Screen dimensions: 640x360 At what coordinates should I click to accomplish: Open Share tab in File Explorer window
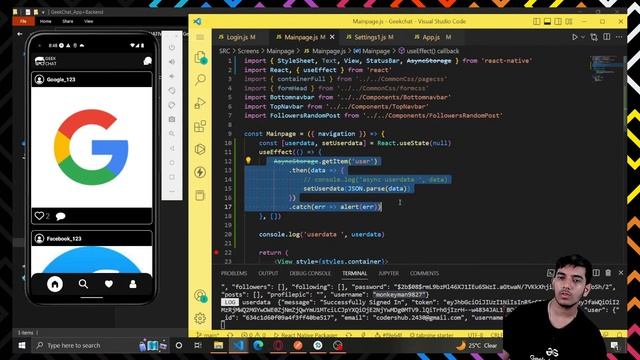67,21
